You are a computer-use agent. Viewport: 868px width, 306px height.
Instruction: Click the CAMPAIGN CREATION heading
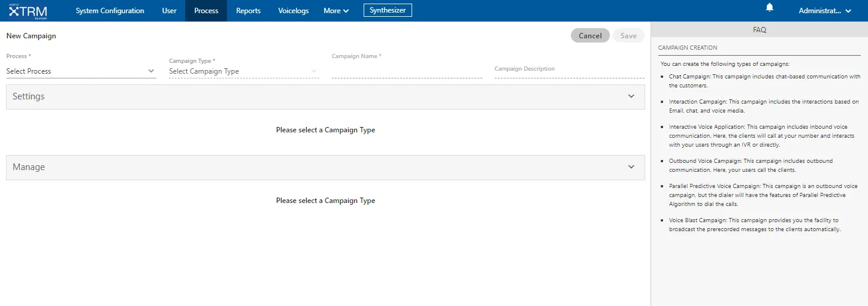(687, 48)
